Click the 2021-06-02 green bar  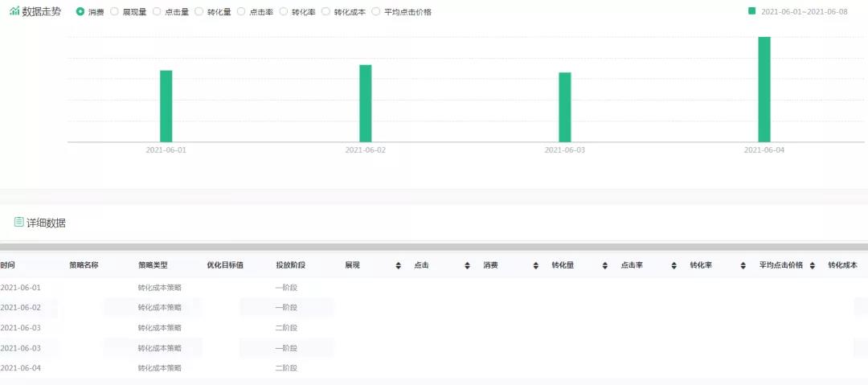(365, 103)
